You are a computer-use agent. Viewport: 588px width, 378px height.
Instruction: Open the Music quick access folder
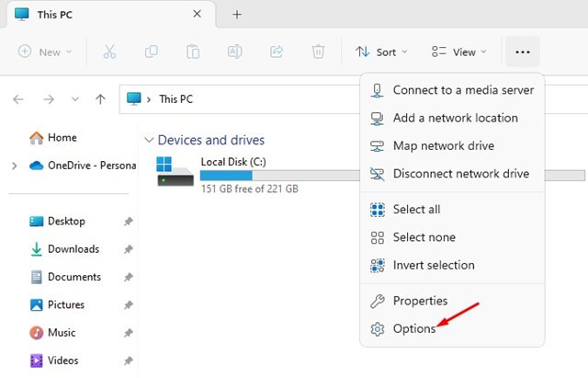click(52, 333)
